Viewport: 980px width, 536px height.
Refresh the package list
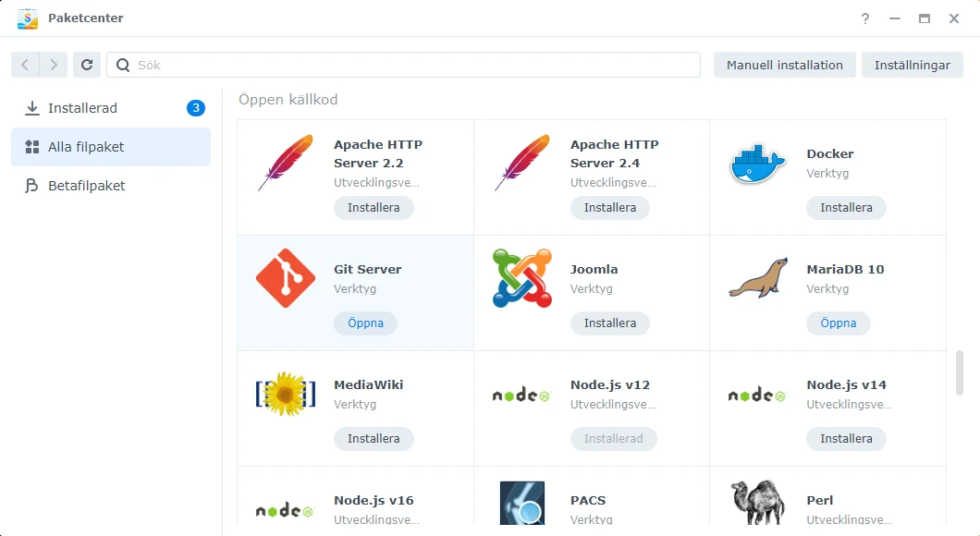87,65
